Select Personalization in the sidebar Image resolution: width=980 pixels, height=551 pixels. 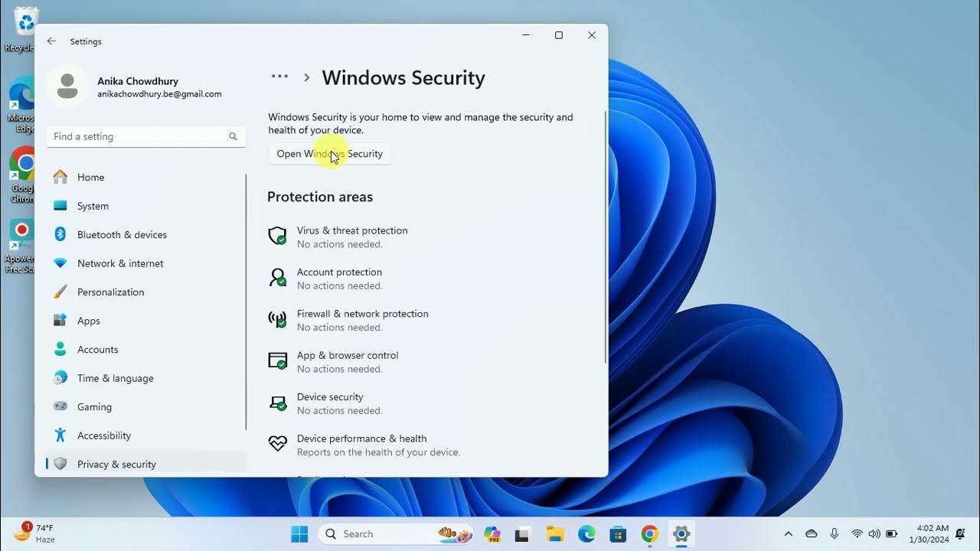point(145,292)
